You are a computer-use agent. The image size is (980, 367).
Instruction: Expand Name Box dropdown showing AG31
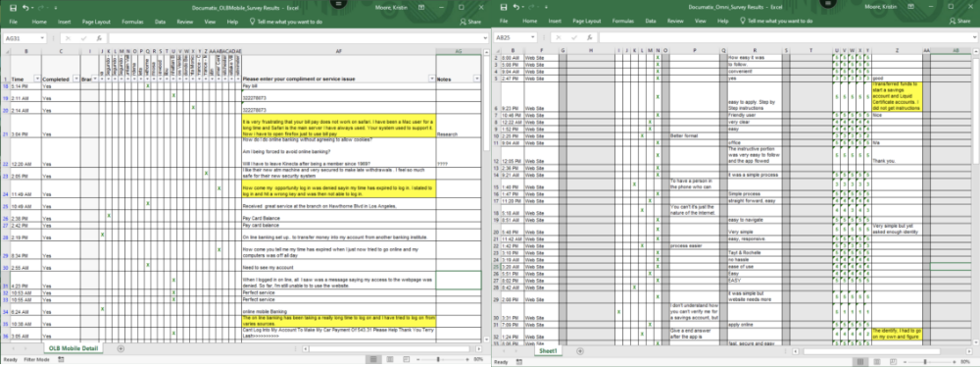(x=42, y=38)
